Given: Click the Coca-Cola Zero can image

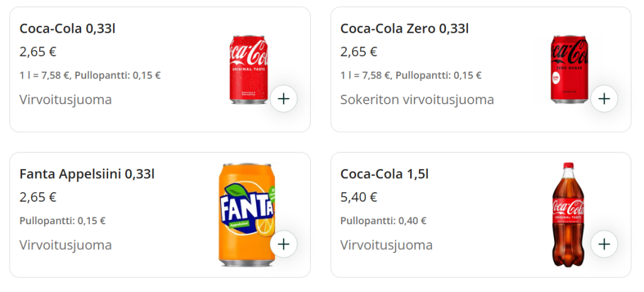Looking at the screenshot, I should pyautogui.click(x=570, y=68).
